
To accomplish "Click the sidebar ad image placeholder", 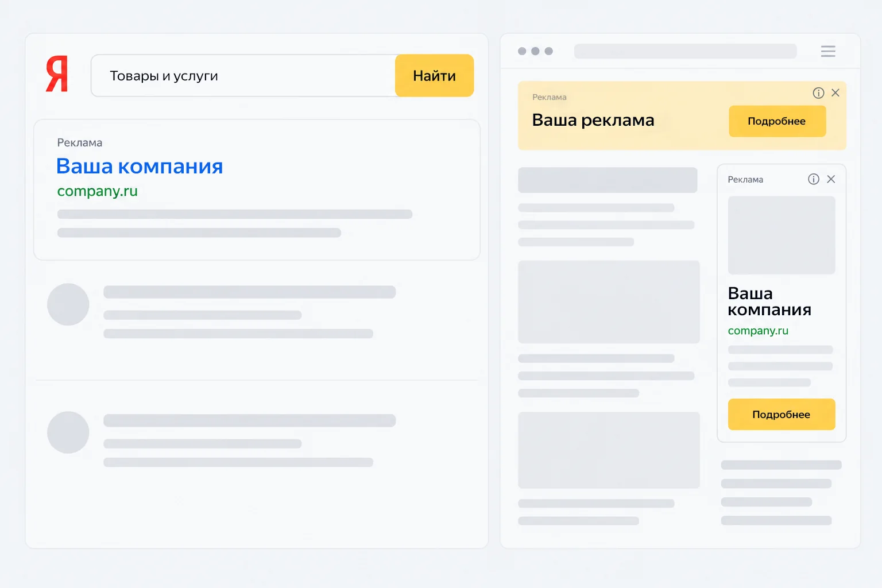I will (782, 235).
